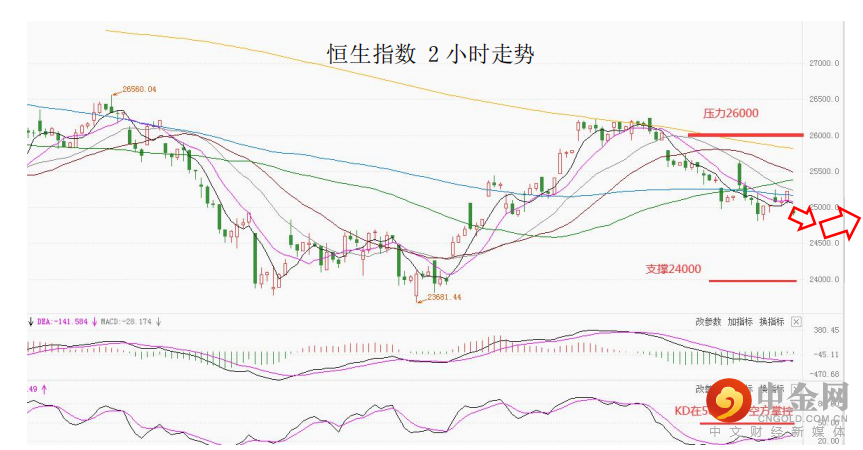Click 改参数 in MACD panel
863x450 pixels.
[x=708, y=322]
